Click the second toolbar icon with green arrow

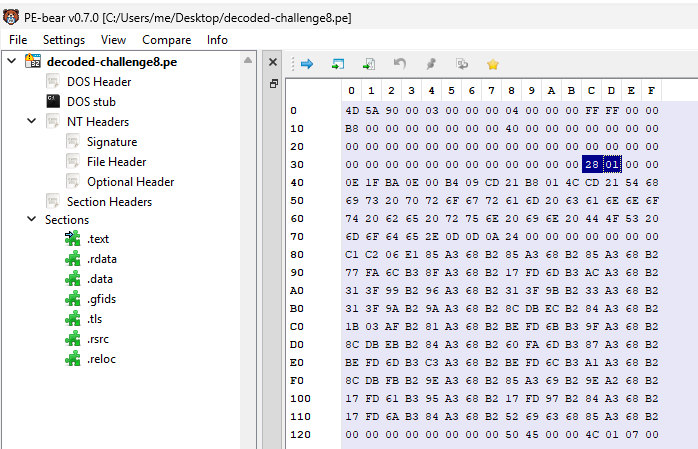(338, 64)
